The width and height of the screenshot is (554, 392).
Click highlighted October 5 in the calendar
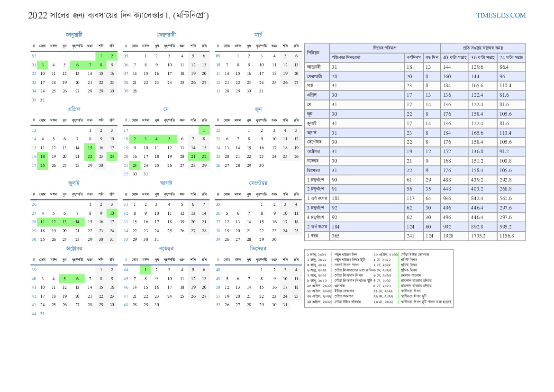65,279
